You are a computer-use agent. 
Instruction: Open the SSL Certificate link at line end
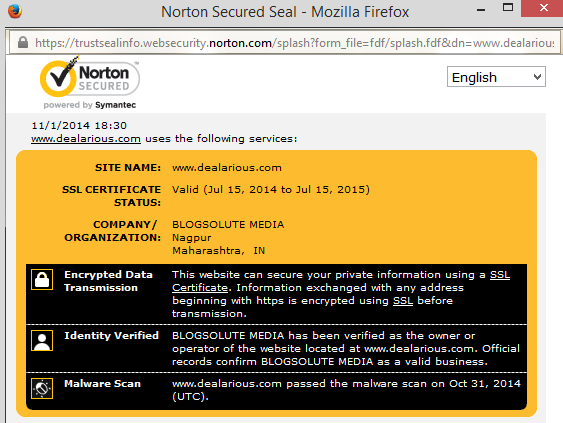(500, 275)
